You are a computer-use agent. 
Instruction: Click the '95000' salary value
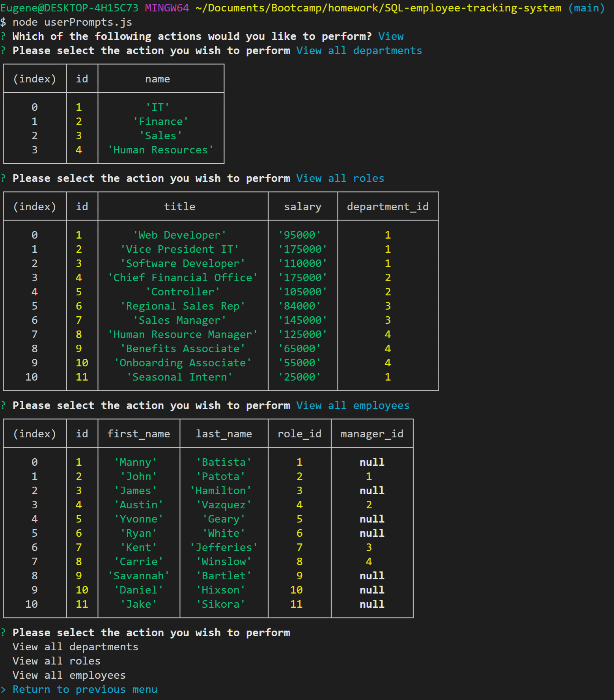pos(299,235)
